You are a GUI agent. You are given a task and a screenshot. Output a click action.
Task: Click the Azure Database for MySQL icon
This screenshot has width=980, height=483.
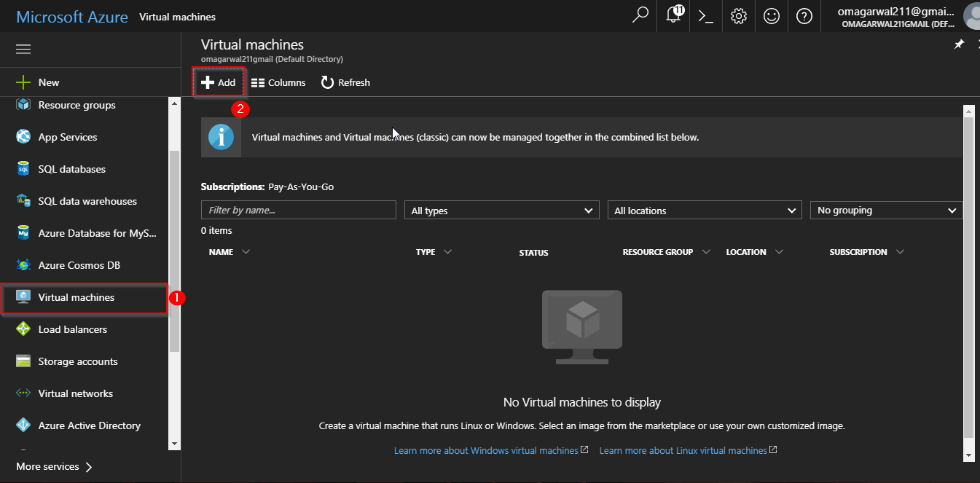click(x=23, y=233)
